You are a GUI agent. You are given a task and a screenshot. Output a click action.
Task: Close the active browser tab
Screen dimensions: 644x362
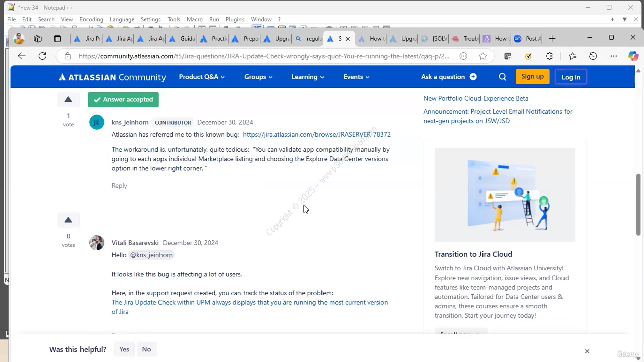coord(347,39)
